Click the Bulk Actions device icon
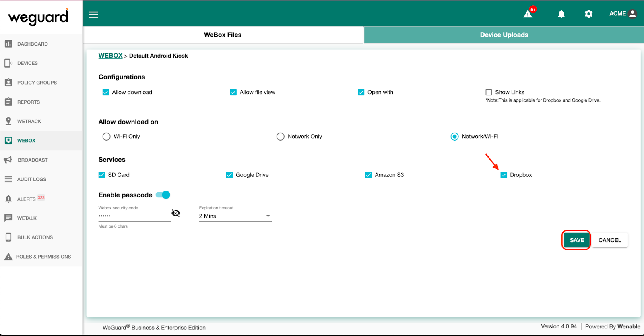Image resolution: width=644 pixels, height=336 pixels. pos(8,237)
